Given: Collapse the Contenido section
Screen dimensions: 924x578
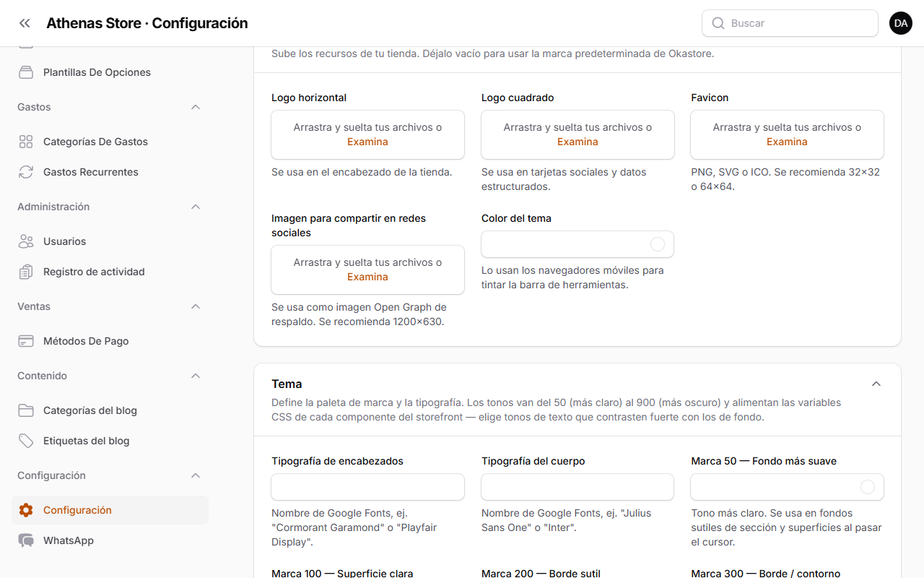Looking at the screenshot, I should 195,376.
